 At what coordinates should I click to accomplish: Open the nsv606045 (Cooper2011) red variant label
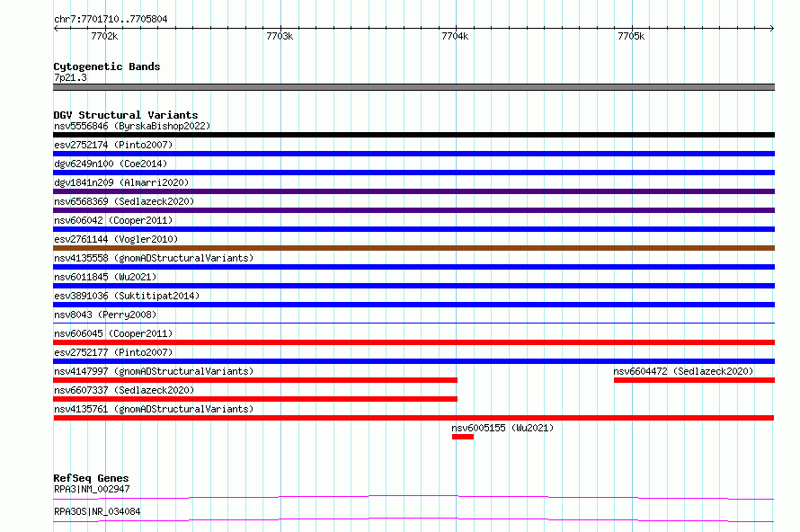[113, 333]
